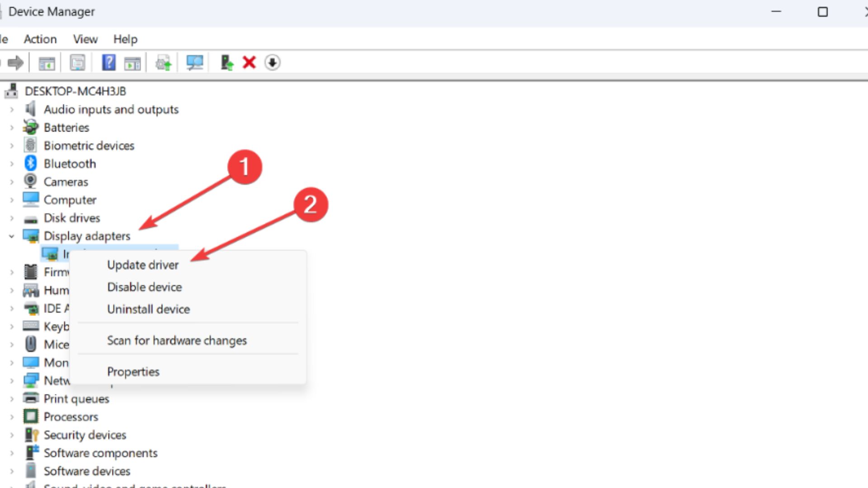Collapse the Display adapters category
Screen dimensions: 868x488
coord(13,235)
